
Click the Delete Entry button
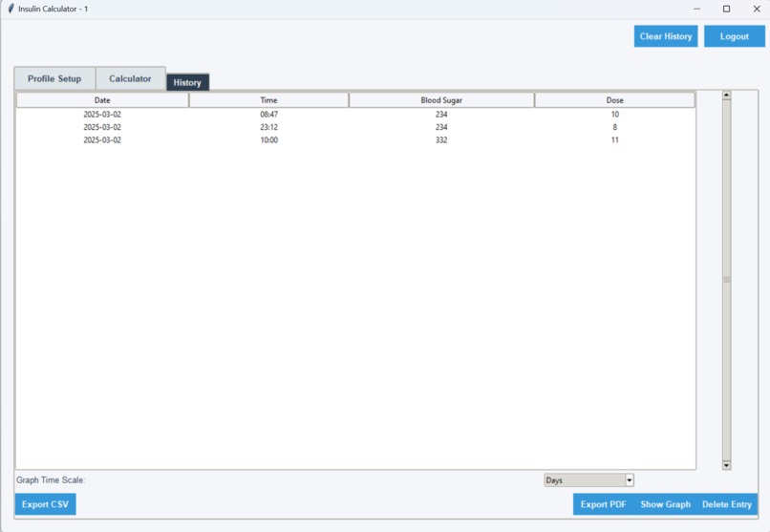pos(727,504)
